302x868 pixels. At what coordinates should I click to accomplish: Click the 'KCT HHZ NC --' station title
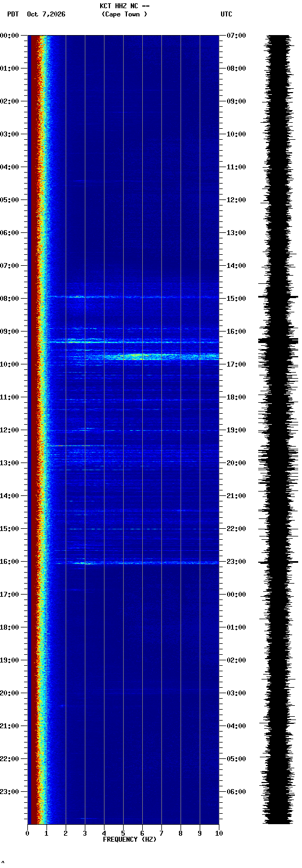point(124,6)
